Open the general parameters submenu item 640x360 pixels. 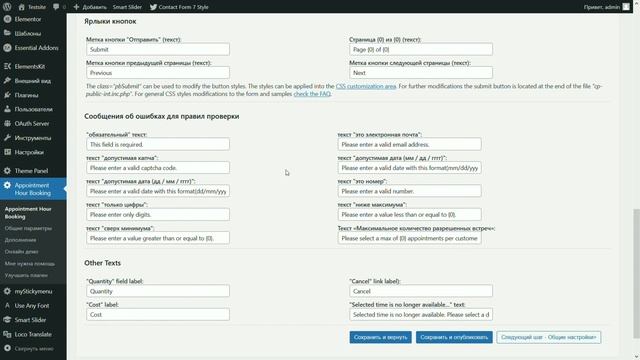click(28, 229)
